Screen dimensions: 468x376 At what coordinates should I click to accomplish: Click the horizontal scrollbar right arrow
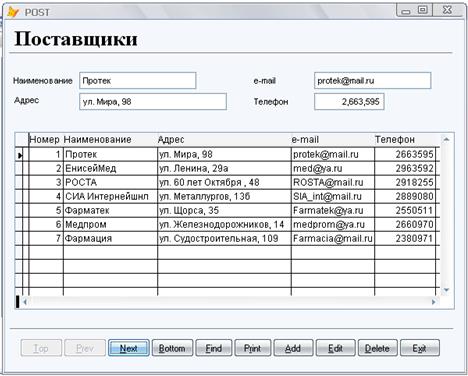click(434, 302)
